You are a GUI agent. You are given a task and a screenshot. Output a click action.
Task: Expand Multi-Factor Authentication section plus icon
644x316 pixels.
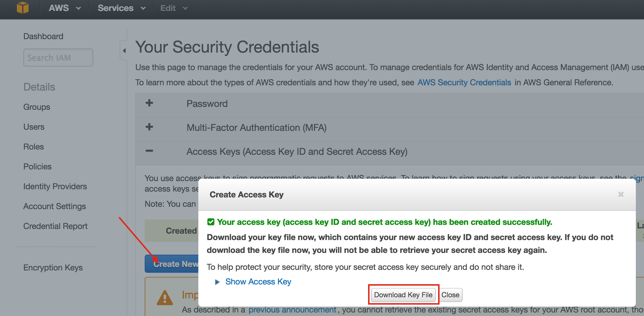[x=149, y=127]
